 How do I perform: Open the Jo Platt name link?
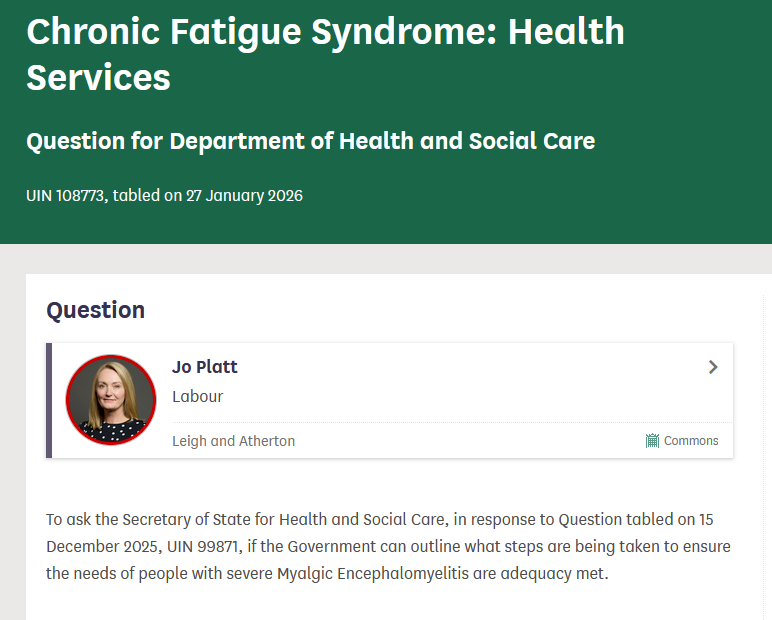pos(205,367)
